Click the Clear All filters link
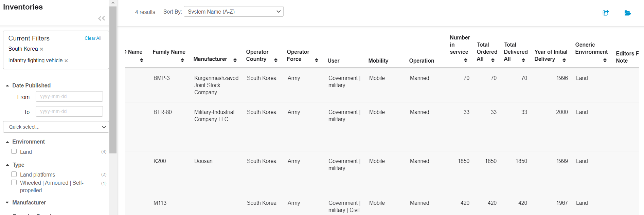Viewport: 644px width, 215px height. click(x=93, y=38)
